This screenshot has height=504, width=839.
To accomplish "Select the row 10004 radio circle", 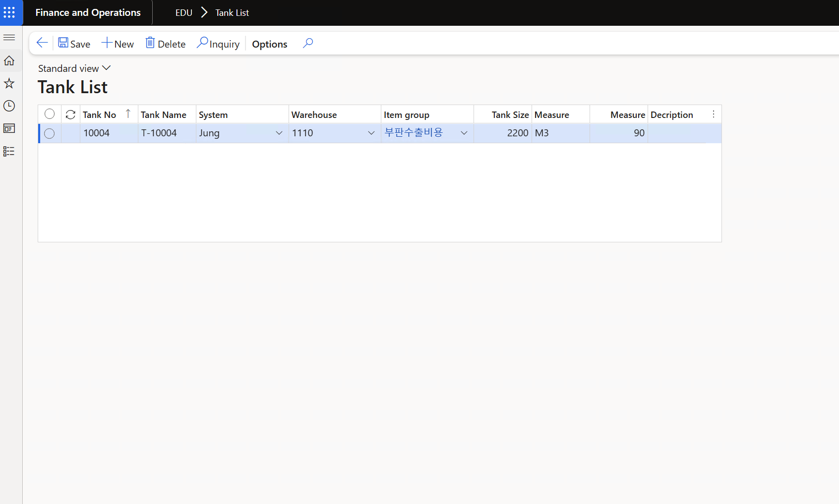I will pyautogui.click(x=50, y=133).
